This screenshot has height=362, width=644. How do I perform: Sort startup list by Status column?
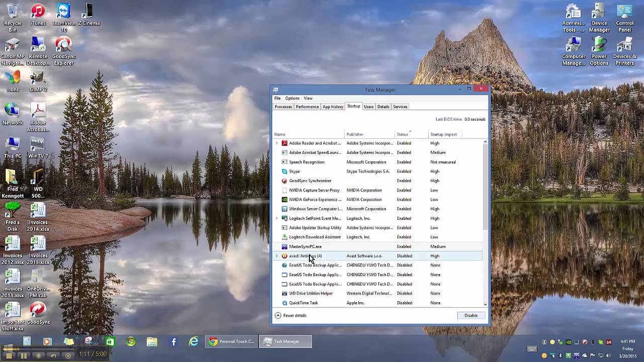[x=412, y=134]
